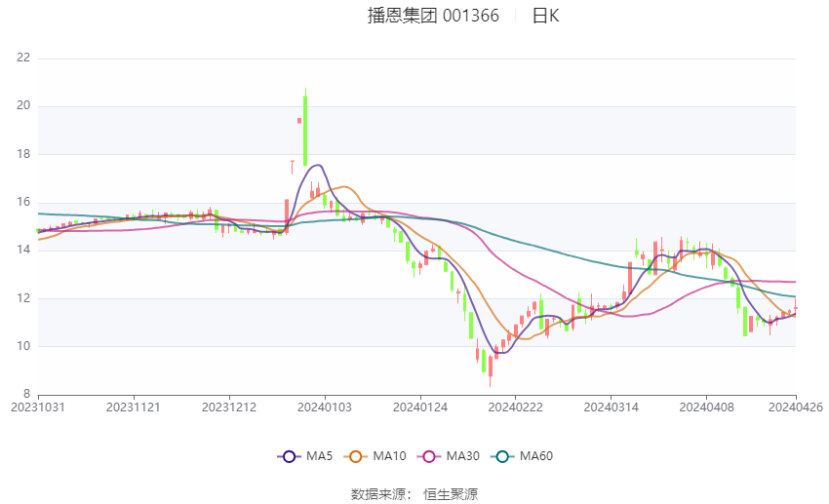The image size is (829, 504).
Task: Select the 20240408 date axis label
Action: click(x=706, y=407)
